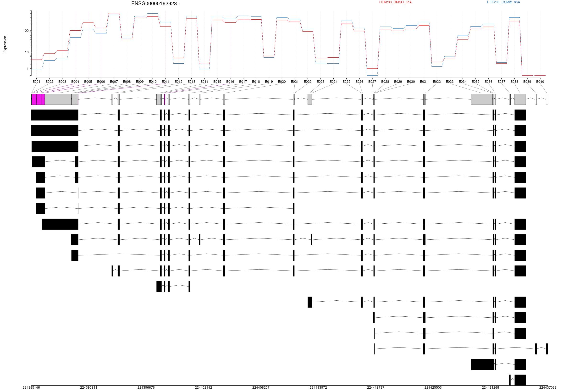The image size is (574, 392).
Task: Click exon label E008
Action: (127, 82)
